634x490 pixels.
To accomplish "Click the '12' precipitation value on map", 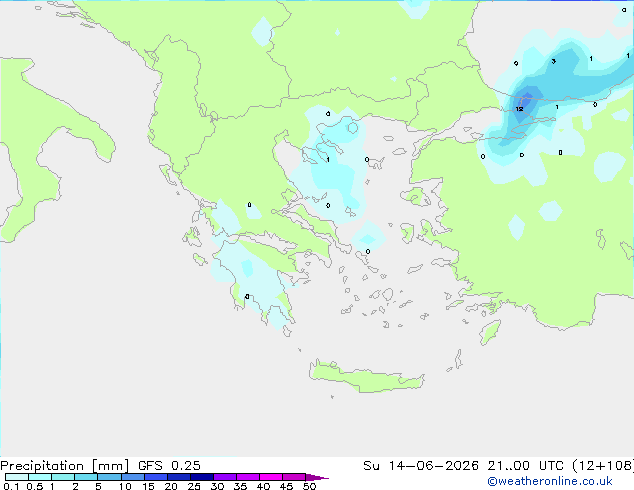I will tap(520, 109).
